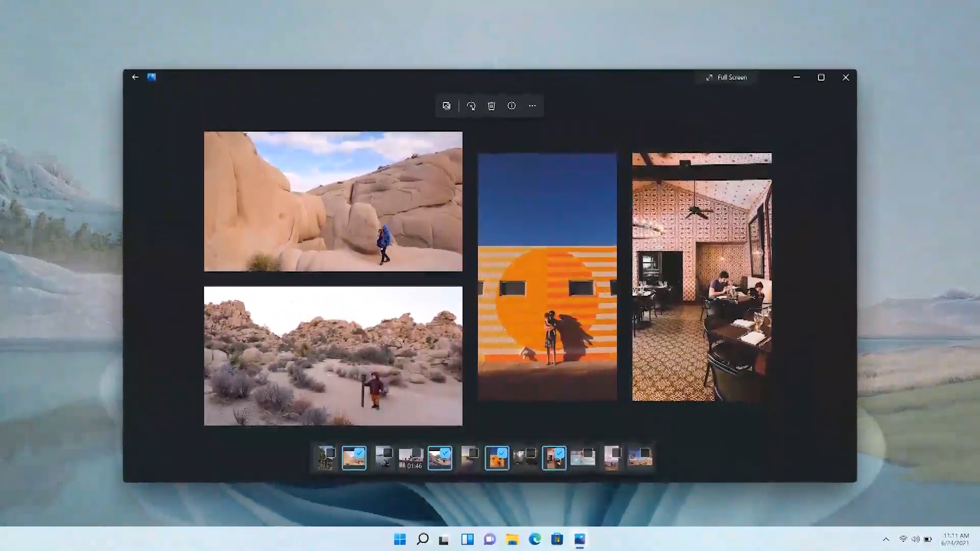Expand hidden icons in the system tray

[886, 539]
